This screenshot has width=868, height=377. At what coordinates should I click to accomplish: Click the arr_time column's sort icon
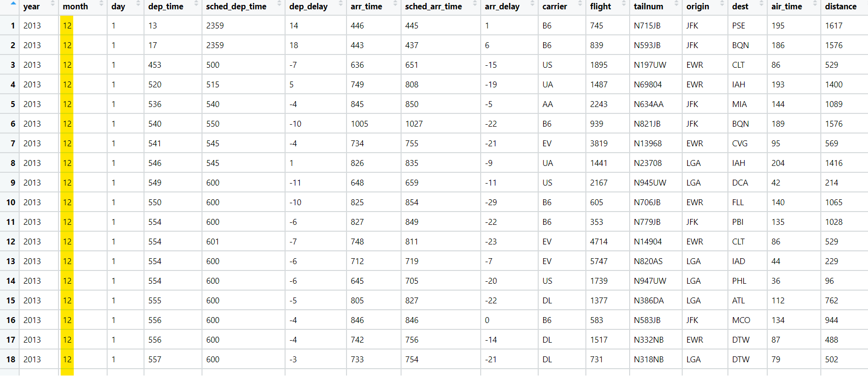point(395,3)
